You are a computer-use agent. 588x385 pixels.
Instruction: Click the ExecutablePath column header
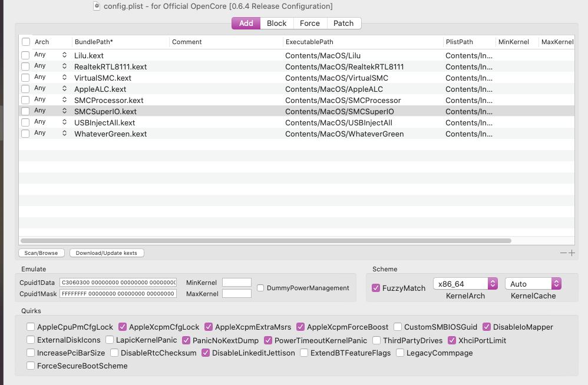[362, 42]
